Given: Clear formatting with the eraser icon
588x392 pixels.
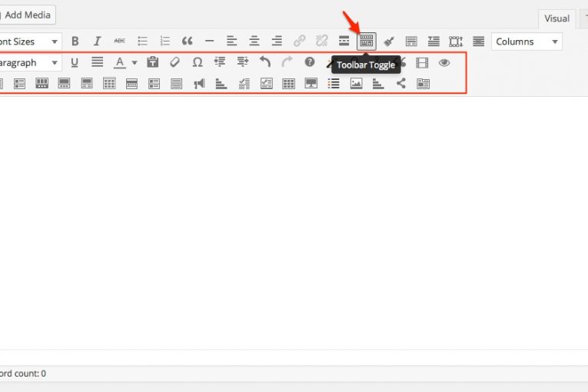Looking at the screenshot, I should click(174, 62).
